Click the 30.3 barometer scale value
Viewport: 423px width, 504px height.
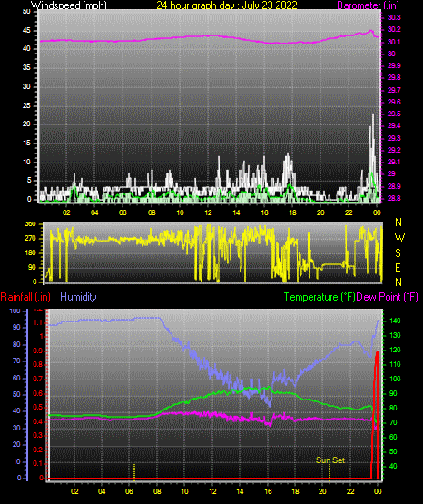tap(394, 17)
